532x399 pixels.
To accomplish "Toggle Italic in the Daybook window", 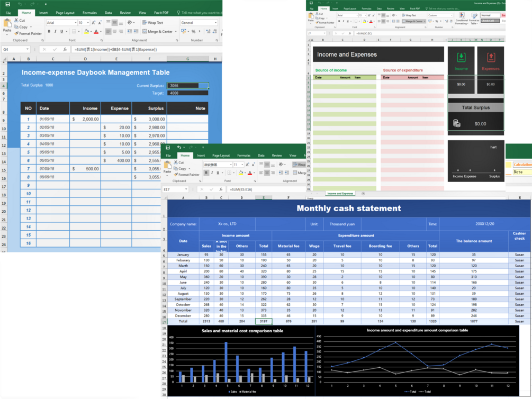I will tap(55, 32).
